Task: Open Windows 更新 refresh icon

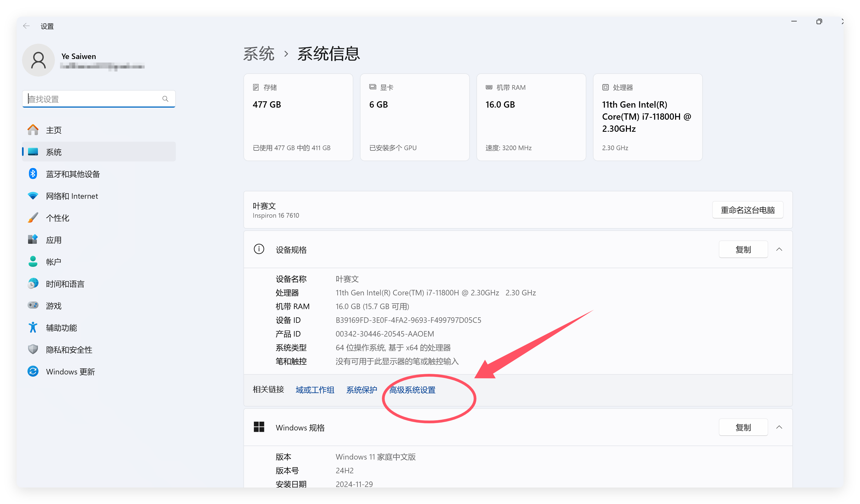Action: [33, 371]
